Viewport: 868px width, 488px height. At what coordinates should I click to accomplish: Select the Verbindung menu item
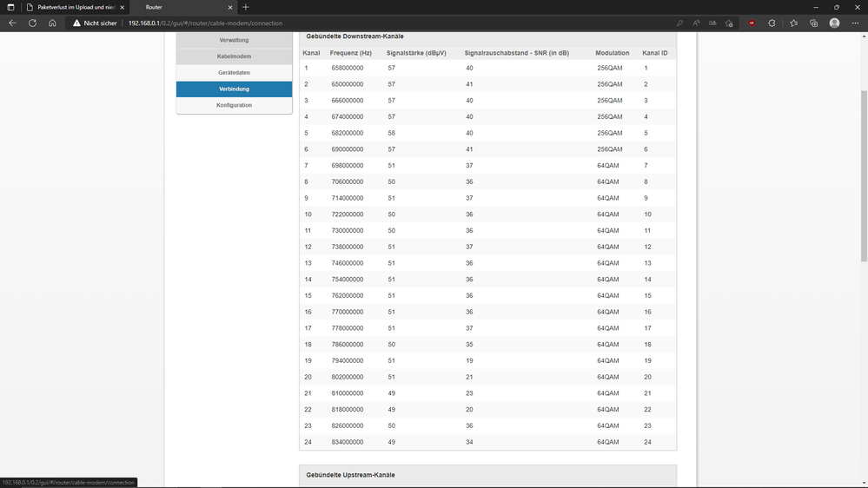click(x=235, y=89)
